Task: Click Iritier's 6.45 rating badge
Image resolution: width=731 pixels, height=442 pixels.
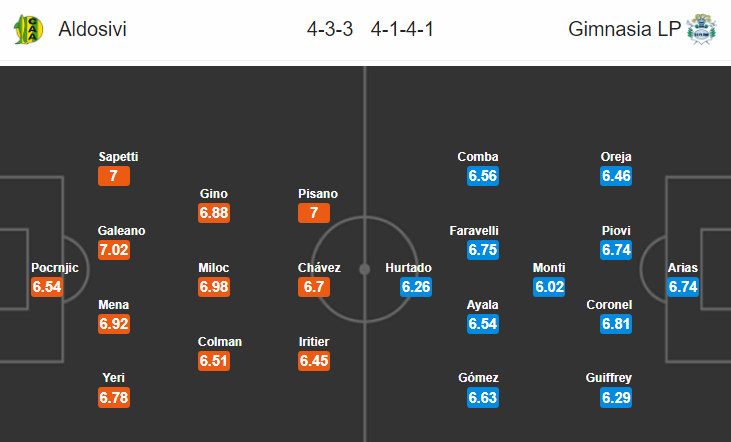Action: click(314, 361)
